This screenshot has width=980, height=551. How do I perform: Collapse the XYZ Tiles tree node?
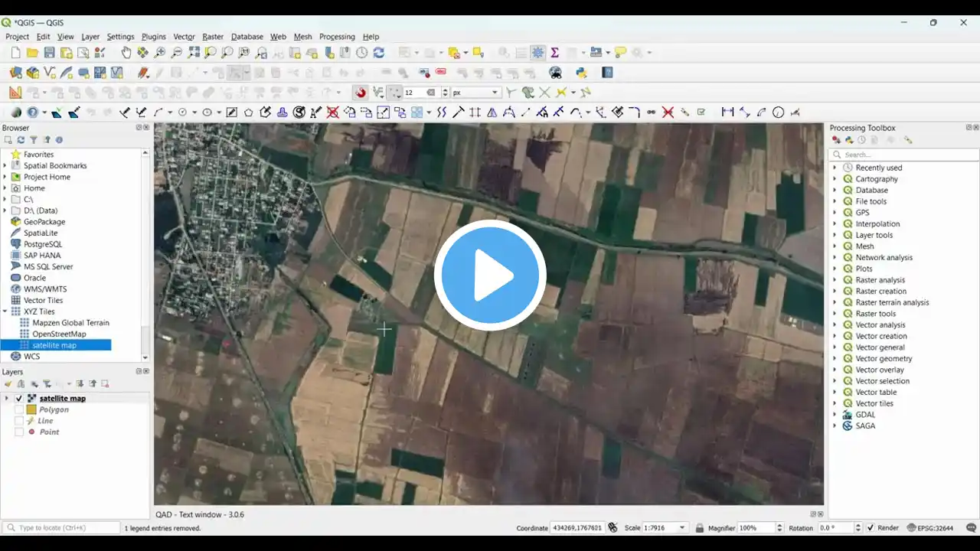[x=5, y=311]
